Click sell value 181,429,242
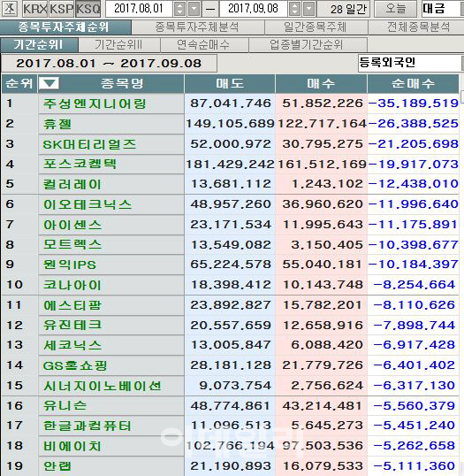This screenshot has width=464, height=476. (230, 165)
